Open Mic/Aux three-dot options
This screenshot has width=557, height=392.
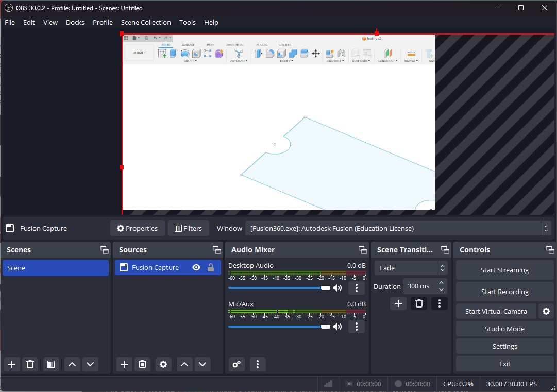(357, 327)
